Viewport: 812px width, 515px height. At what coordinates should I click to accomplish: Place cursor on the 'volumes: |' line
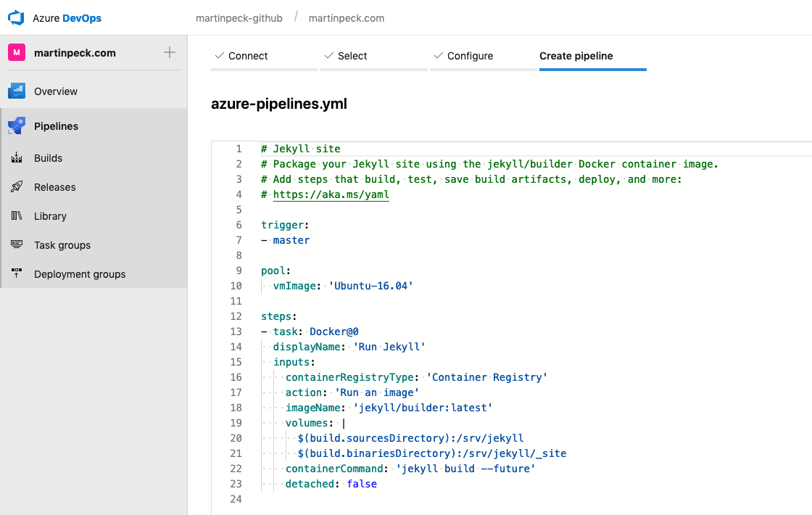pos(315,423)
